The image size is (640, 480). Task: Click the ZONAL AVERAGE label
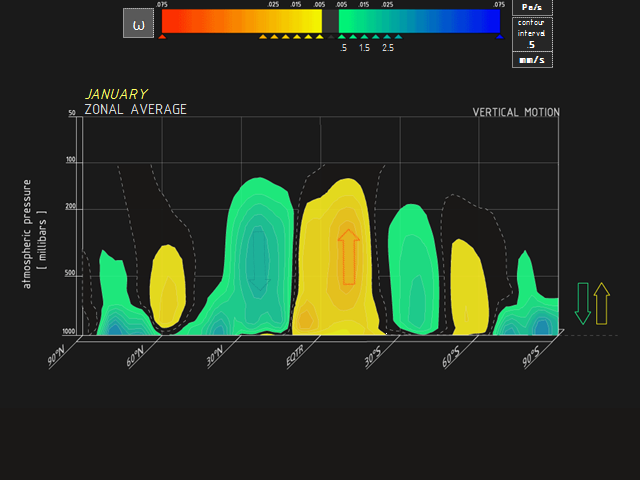135,109
